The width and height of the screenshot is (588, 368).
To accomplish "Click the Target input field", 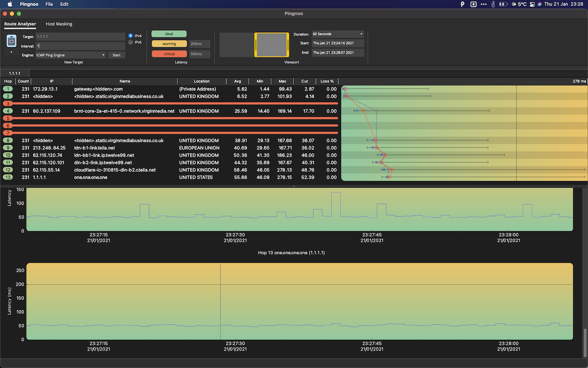I will click(80, 36).
